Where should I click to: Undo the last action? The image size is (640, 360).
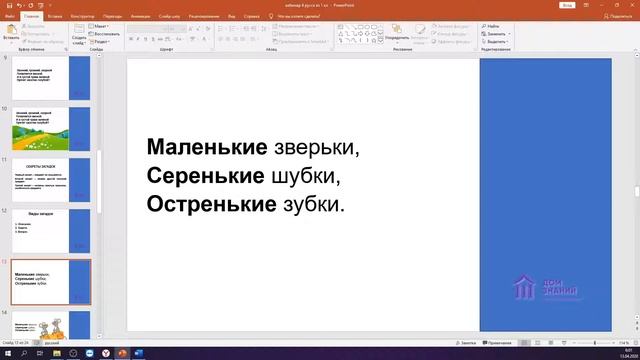20,5
